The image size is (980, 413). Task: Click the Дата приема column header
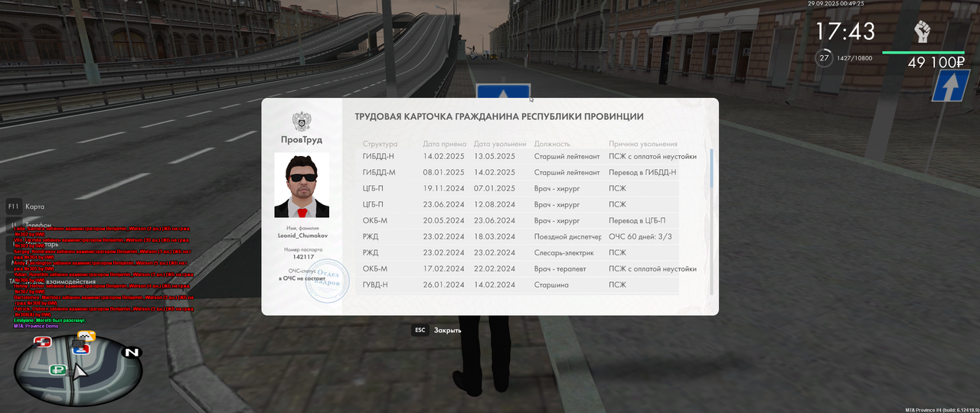(444, 144)
